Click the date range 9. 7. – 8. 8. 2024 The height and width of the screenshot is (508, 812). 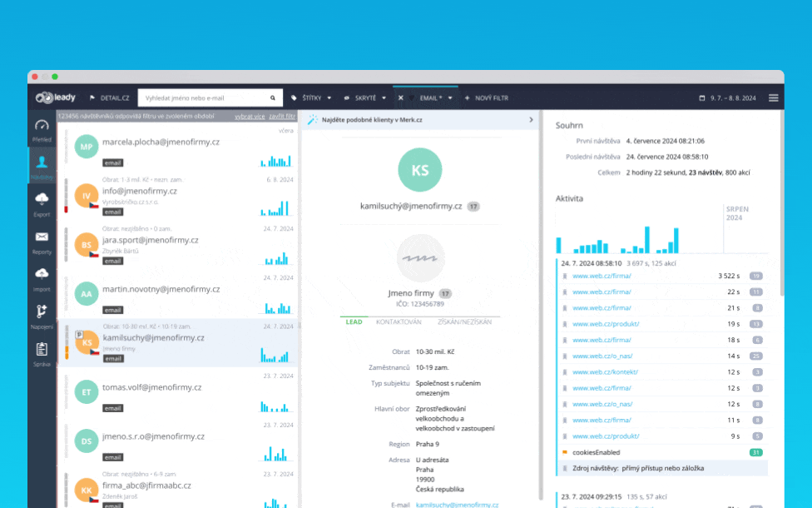point(728,98)
